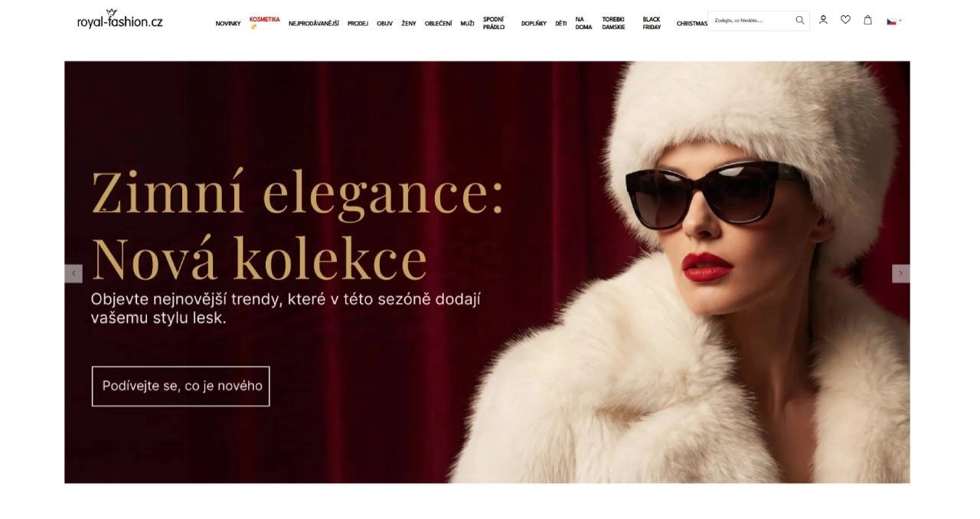Expand the Oblečení menu

pos(438,24)
